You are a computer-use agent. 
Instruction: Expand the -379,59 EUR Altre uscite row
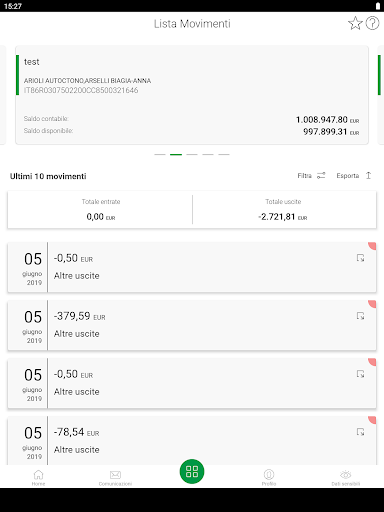(192, 325)
